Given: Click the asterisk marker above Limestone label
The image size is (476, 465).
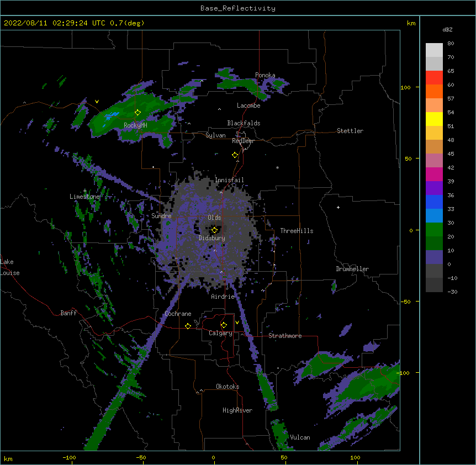Looking at the screenshot, I should (85, 191).
